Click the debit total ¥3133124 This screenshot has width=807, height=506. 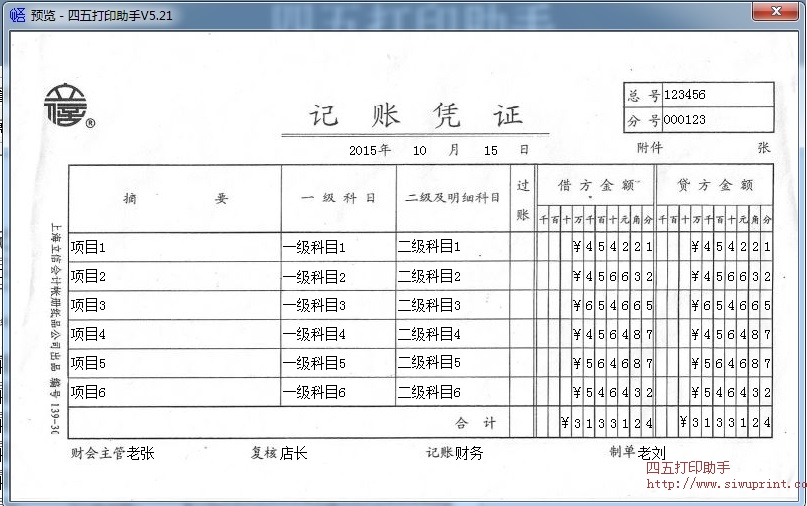[607, 423]
